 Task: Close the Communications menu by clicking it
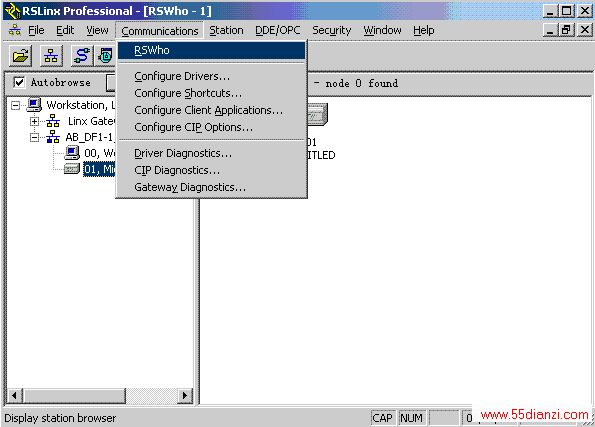point(160,31)
